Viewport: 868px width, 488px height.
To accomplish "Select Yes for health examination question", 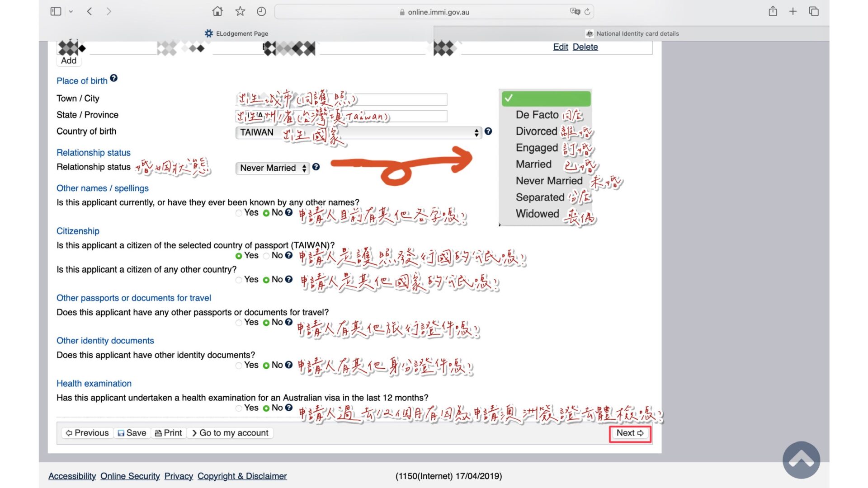I will (239, 408).
